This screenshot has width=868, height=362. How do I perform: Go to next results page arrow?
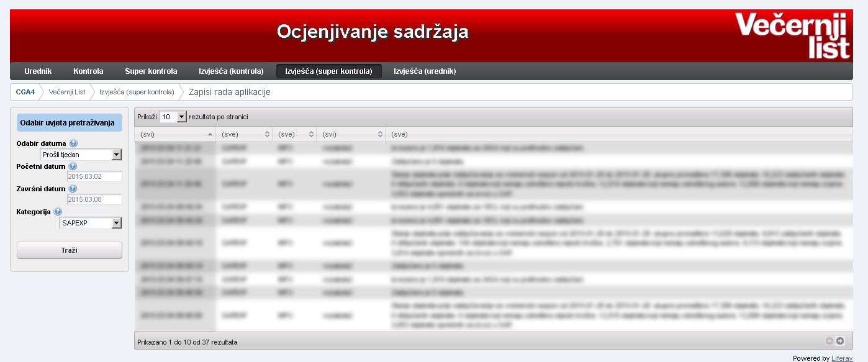(x=840, y=341)
